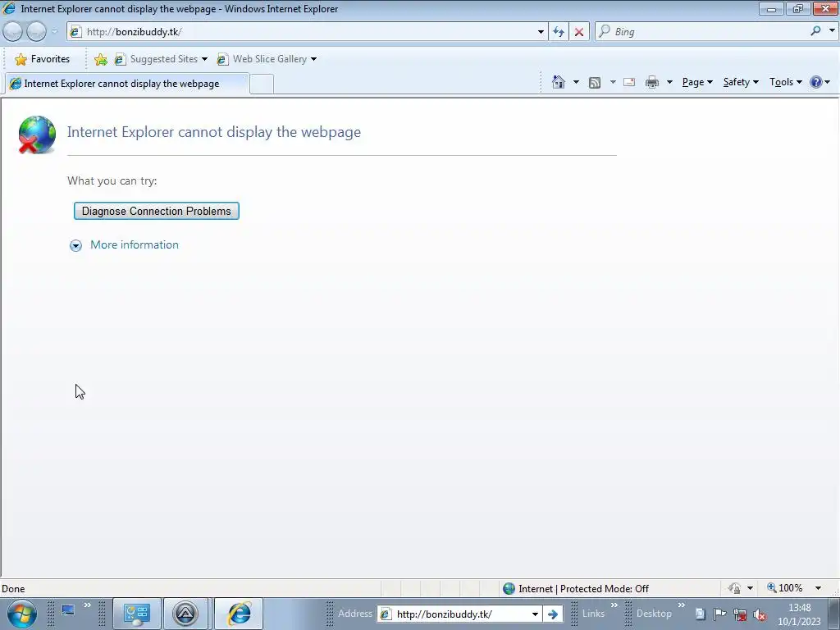
Task: Click Diagnose Connection Problems button
Action: 157,211
